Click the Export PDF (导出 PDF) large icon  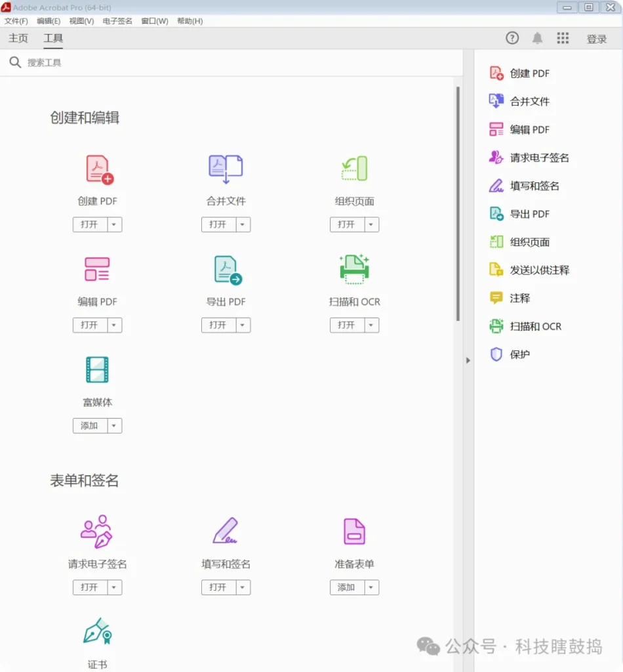(x=228, y=270)
